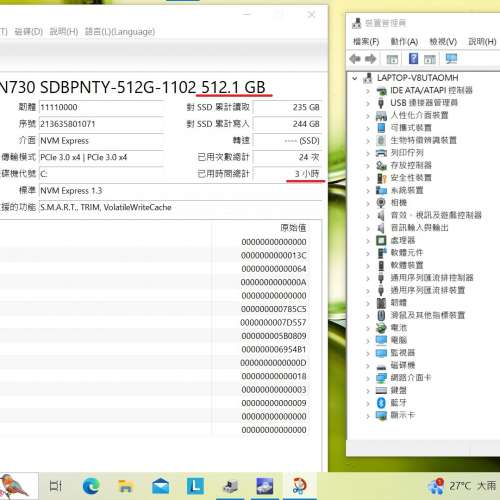
Task: Click the 處理器 chip icon
Action: pyautogui.click(x=381, y=240)
